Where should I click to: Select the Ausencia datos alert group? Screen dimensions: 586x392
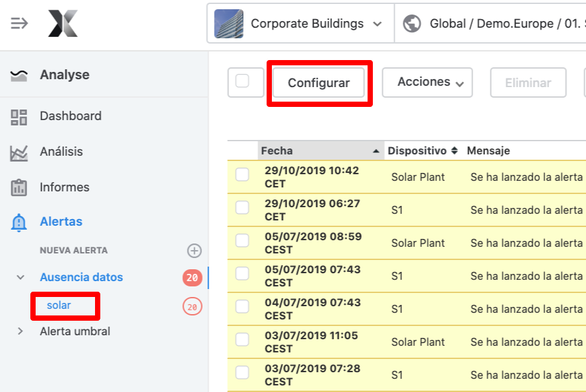click(81, 277)
